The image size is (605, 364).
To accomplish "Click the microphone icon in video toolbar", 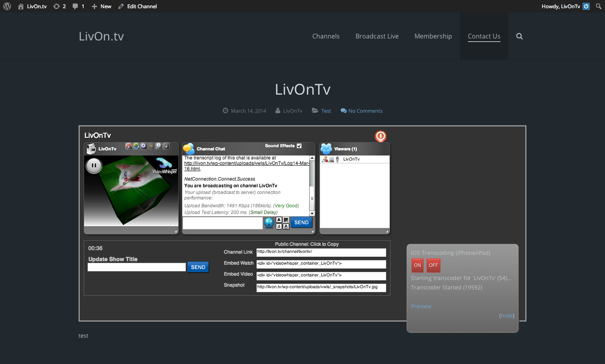I will (166, 146).
